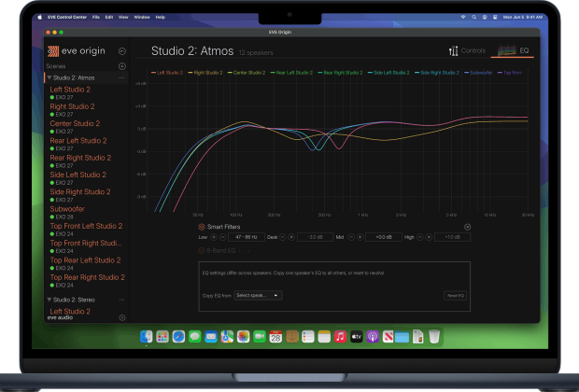Toggle the Smart Filters section on or off
The height and width of the screenshot is (392, 579).
click(x=202, y=227)
